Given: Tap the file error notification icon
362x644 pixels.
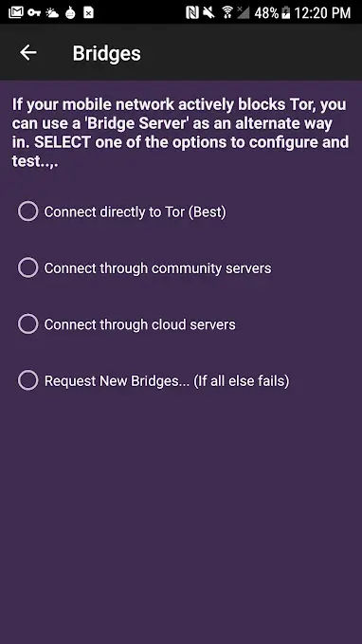Looking at the screenshot, I should [x=88, y=12].
